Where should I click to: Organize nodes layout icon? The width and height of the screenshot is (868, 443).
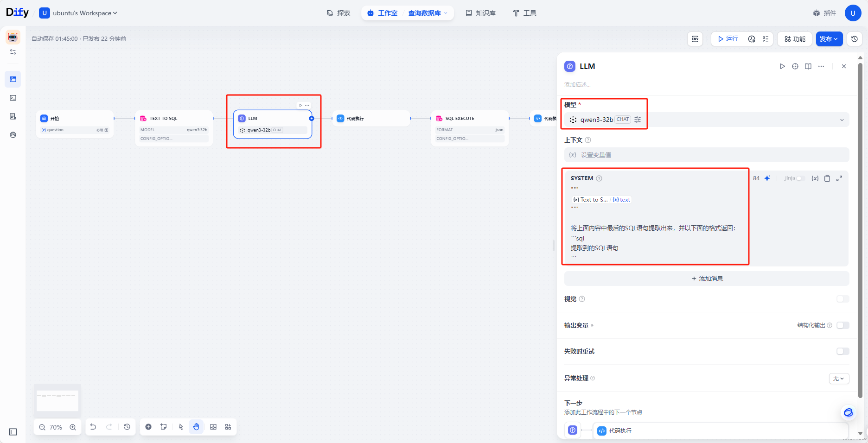tap(228, 427)
